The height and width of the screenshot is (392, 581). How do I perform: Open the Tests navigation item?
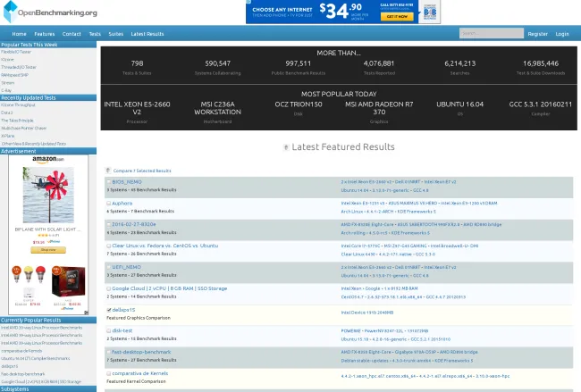click(x=95, y=34)
